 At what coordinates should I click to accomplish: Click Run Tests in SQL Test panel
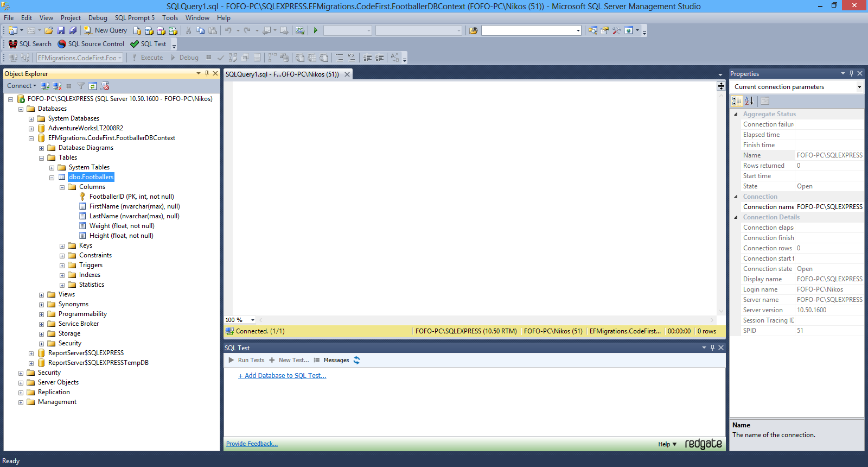point(246,360)
